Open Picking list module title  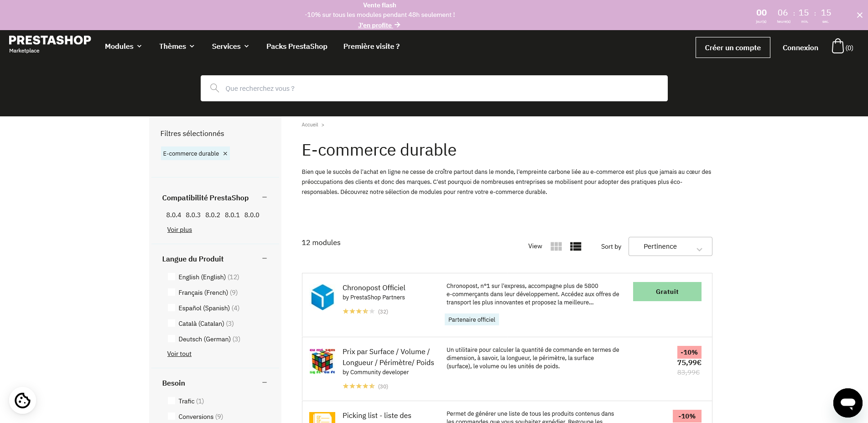point(377,415)
